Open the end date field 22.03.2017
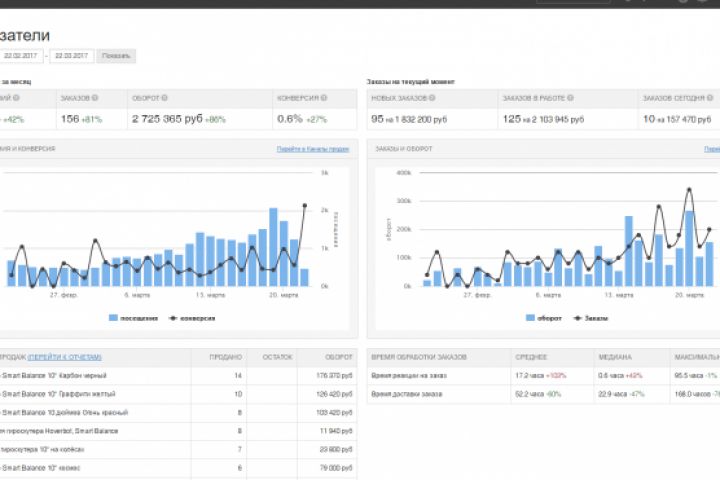This screenshot has height=480, width=720. tap(72, 56)
